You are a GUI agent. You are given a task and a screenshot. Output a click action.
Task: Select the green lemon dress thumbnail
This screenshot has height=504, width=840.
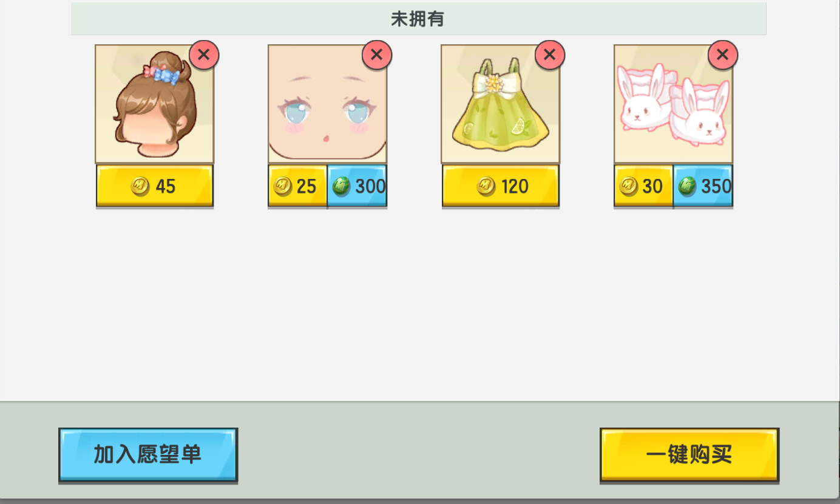501,104
